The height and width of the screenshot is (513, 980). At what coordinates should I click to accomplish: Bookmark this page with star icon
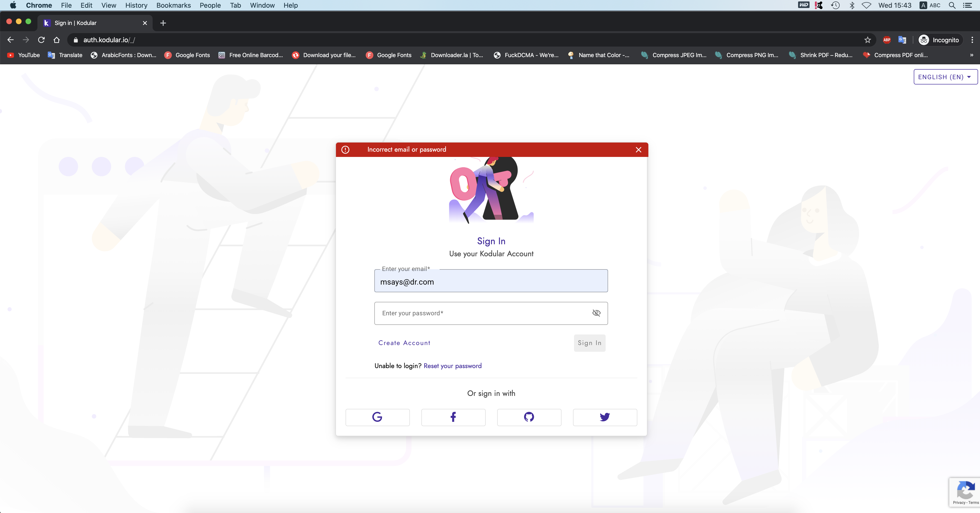867,40
